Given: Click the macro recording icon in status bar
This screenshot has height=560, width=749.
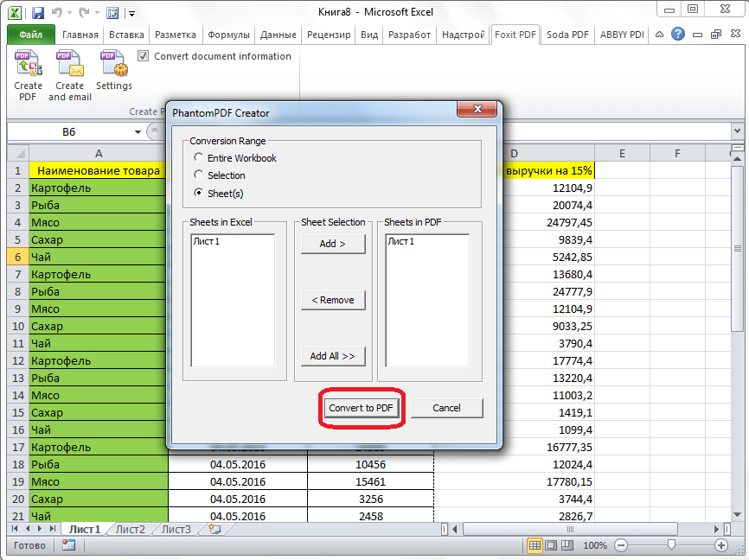Looking at the screenshot, I should [x=68, y=545].
